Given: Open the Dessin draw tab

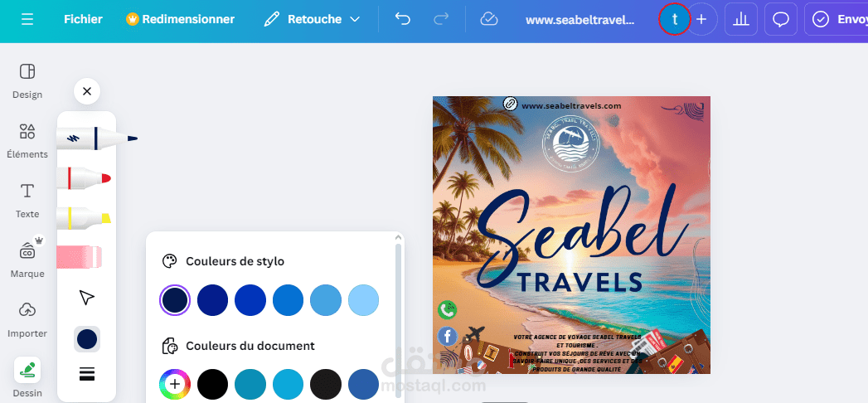Looking at the screenshot, I should 27,378.
